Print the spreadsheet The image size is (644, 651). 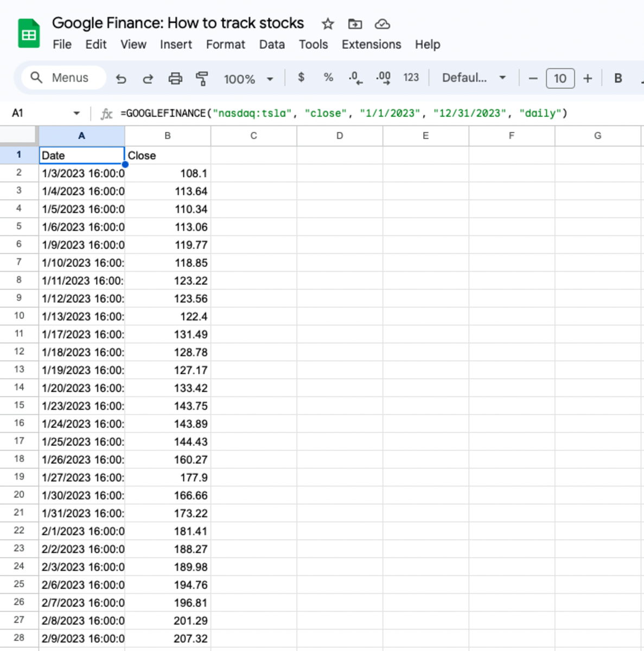[x=175, y=79]
